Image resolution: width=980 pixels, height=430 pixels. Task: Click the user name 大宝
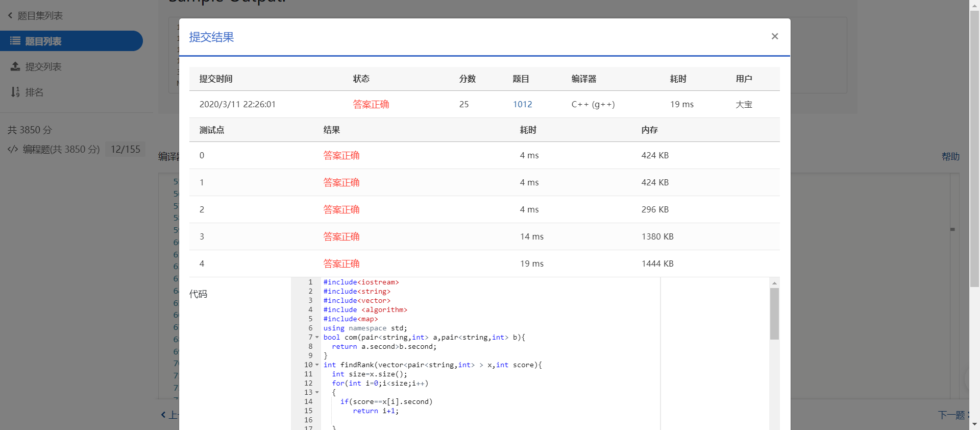click(744, 104)
